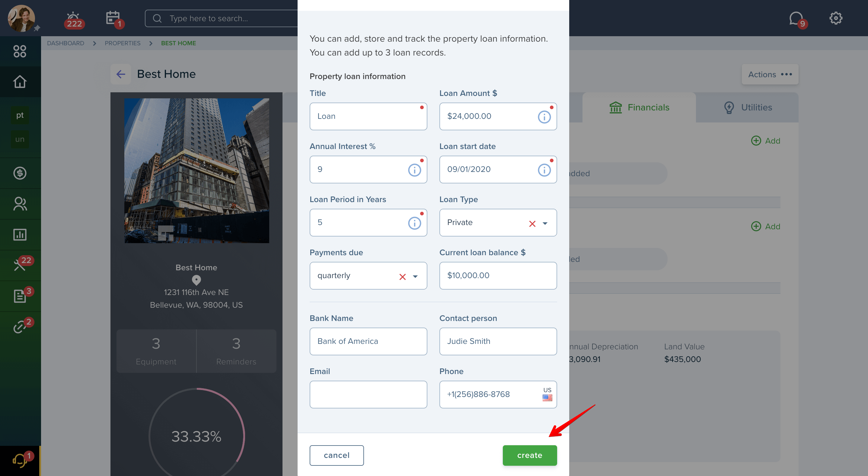
Task: Click the Land Value $435,000 amount
Action: click(x=682, y=359)
